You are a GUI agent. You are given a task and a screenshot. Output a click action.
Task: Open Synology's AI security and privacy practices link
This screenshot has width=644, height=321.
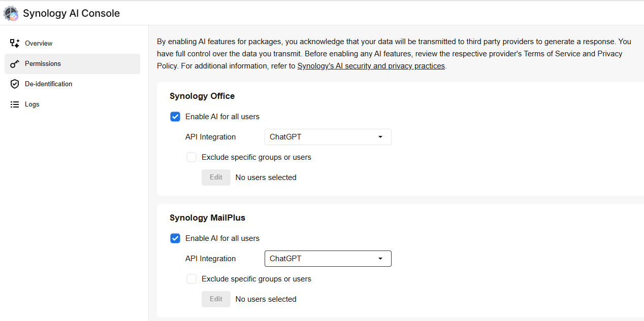click(371, 66)
